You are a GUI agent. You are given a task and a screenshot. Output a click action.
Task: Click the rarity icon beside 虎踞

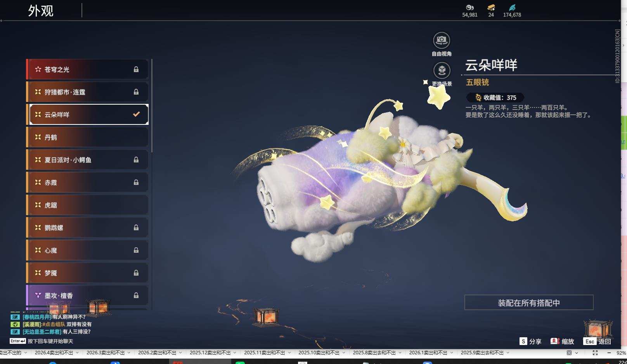[38, 205]
